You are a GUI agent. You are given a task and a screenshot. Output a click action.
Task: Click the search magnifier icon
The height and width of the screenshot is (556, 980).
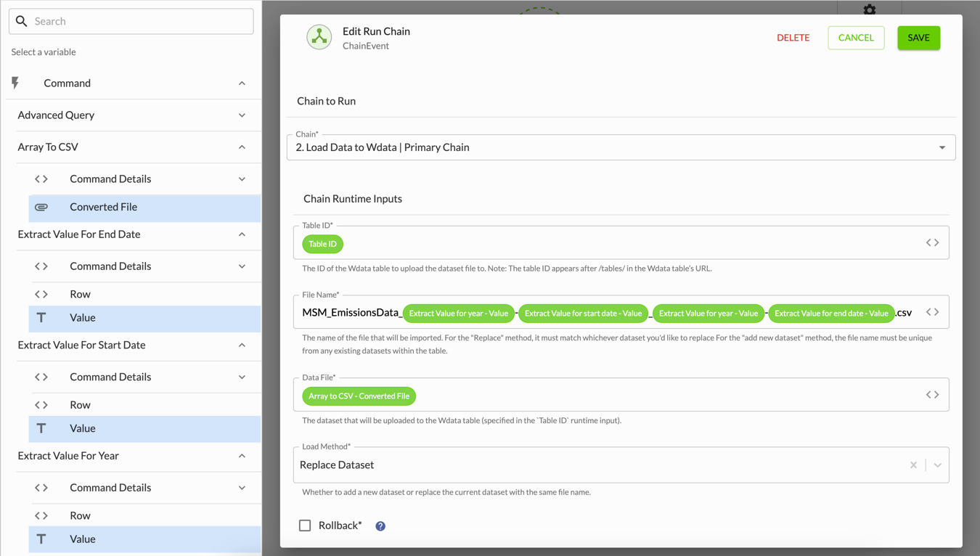point(22,21)
